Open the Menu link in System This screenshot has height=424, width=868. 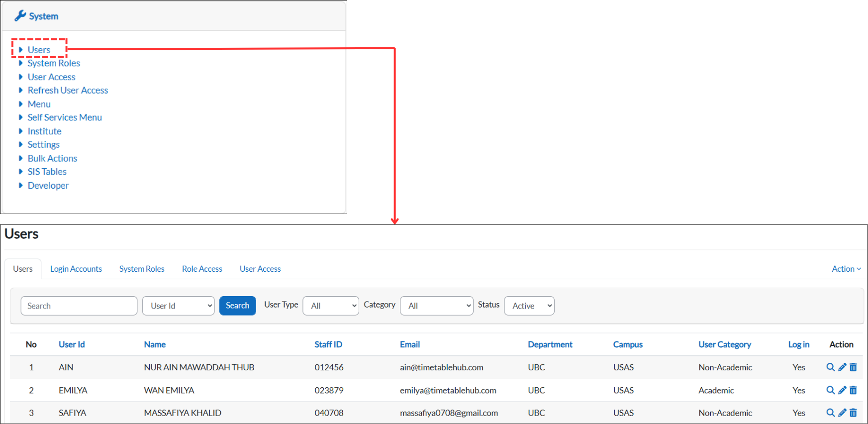pos(39,104)
